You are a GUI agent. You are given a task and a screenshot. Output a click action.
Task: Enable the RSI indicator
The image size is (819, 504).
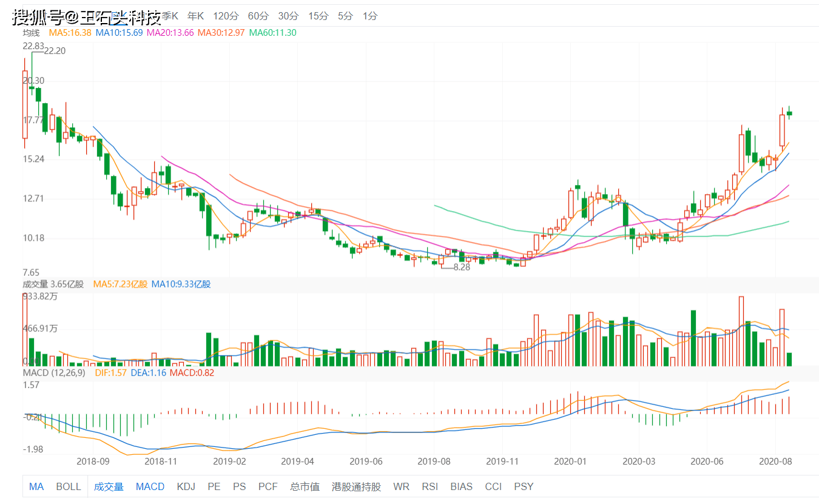[430, 486]
